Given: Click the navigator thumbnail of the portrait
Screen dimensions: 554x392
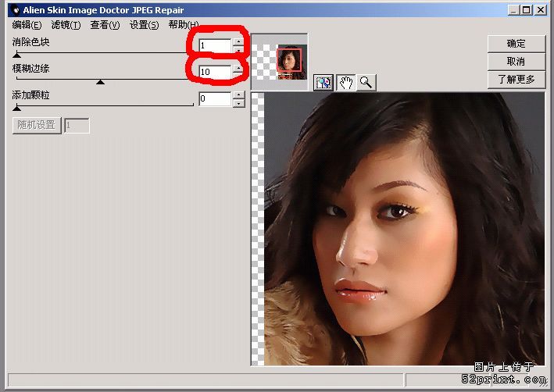Looking at the screenshot, I should [x=291, y=62].
